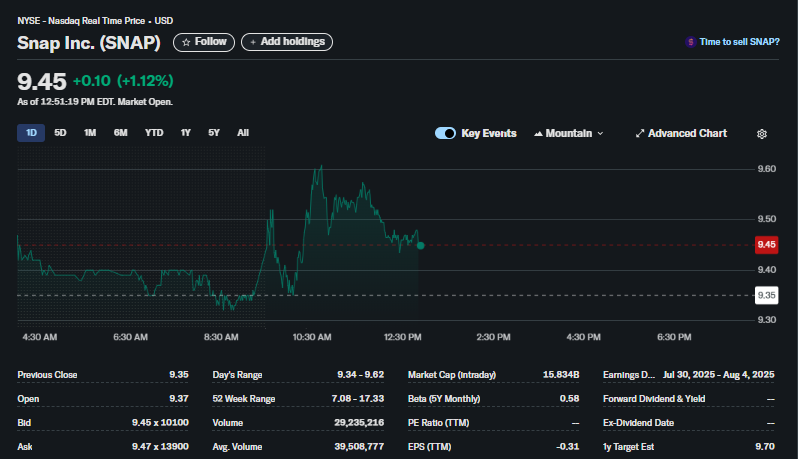The width and height of the screenshot is (798, 459).
Task: Click the Previous Close label
Action: tap(47, 375)
